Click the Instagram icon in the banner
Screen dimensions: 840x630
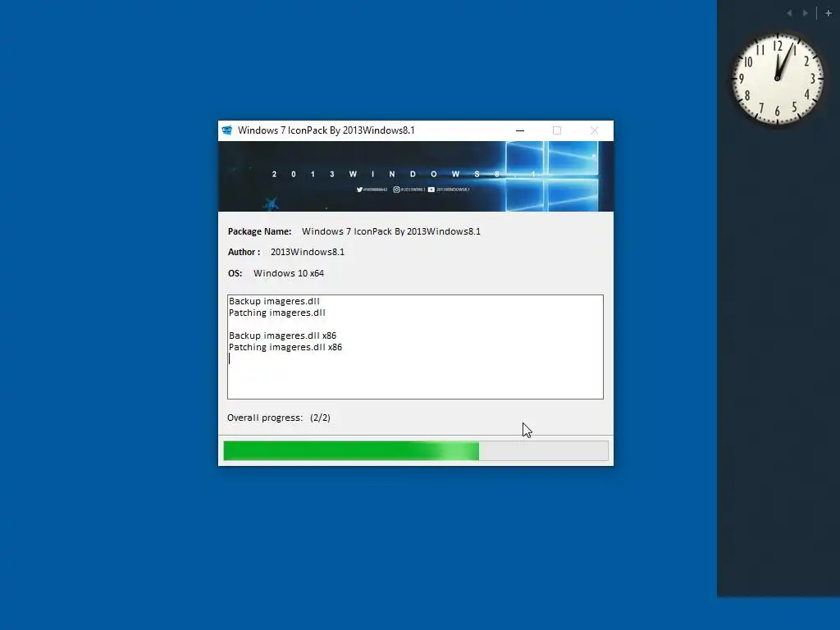(x=396, y=189)
